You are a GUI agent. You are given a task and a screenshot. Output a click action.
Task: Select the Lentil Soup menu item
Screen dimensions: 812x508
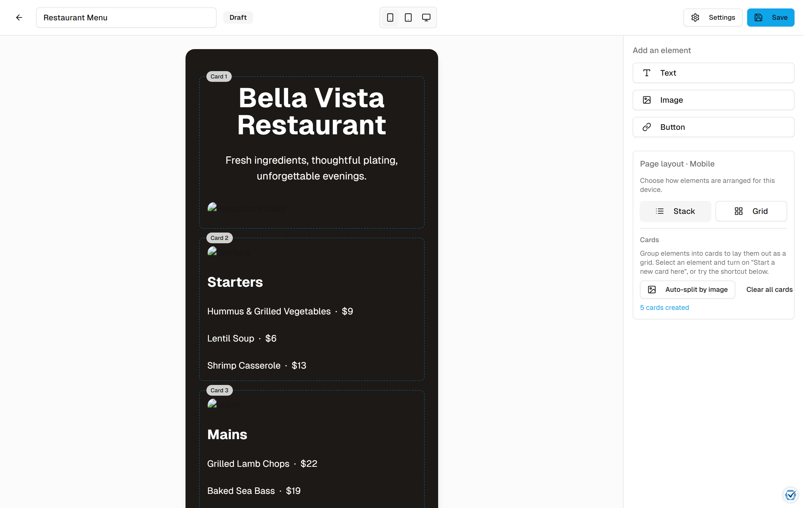pyautogui.click(x=242, y=338)
